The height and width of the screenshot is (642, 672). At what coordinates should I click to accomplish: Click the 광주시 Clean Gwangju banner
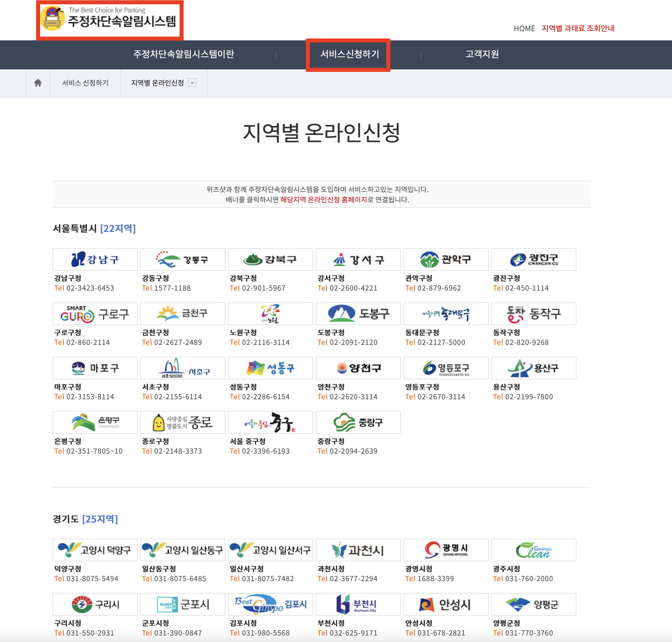coord(533,550)
